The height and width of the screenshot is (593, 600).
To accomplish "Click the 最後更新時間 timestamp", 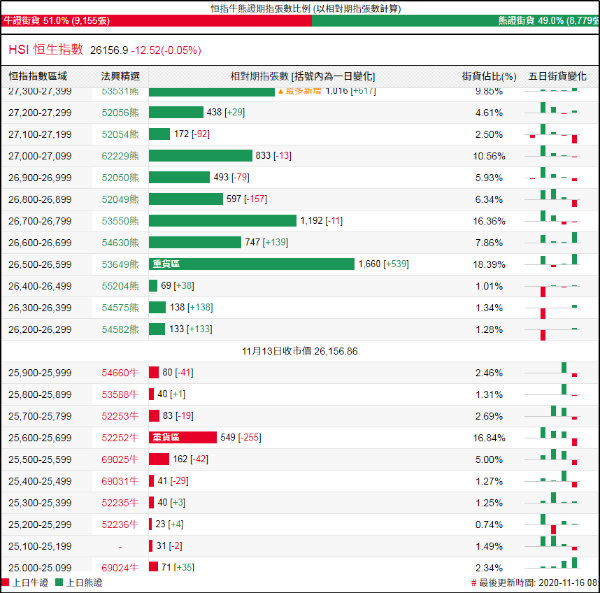I will 535,583.
